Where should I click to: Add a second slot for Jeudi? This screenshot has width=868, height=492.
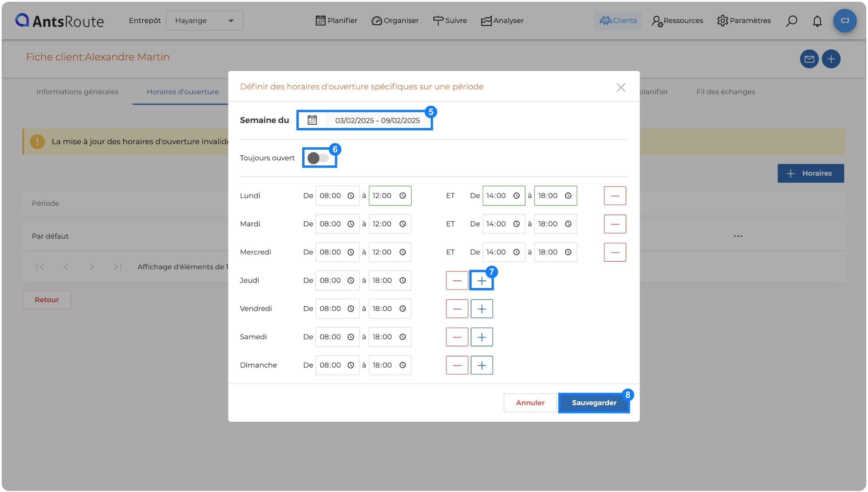point(482,280)
